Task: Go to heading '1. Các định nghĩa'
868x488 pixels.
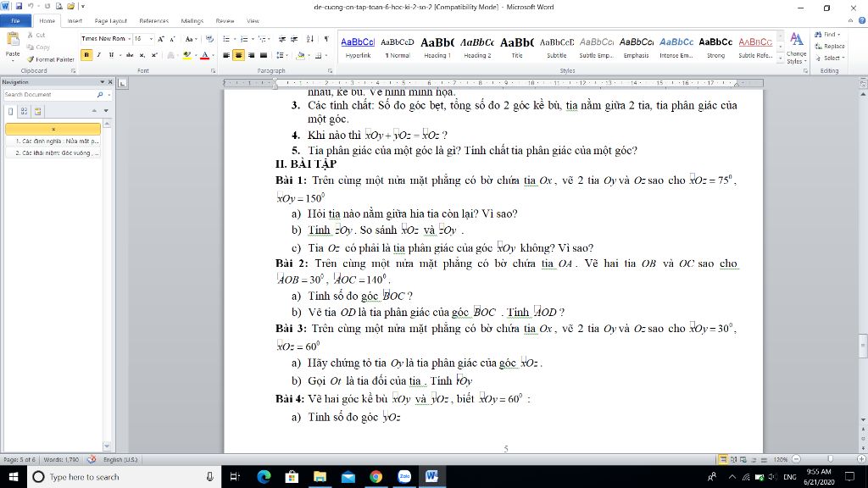Action: click(x=53, y=141)
